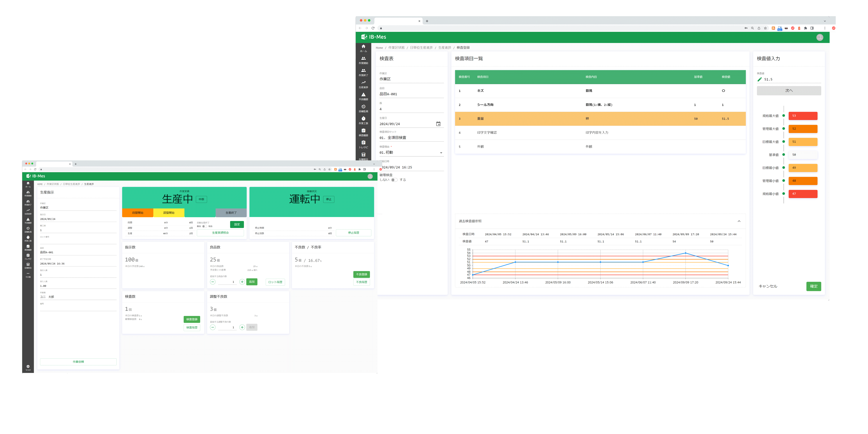Click the 2024/09/09 17:20 data point on the chart
Viewport: 868px width, 434px height.
[x=685, y=253]
